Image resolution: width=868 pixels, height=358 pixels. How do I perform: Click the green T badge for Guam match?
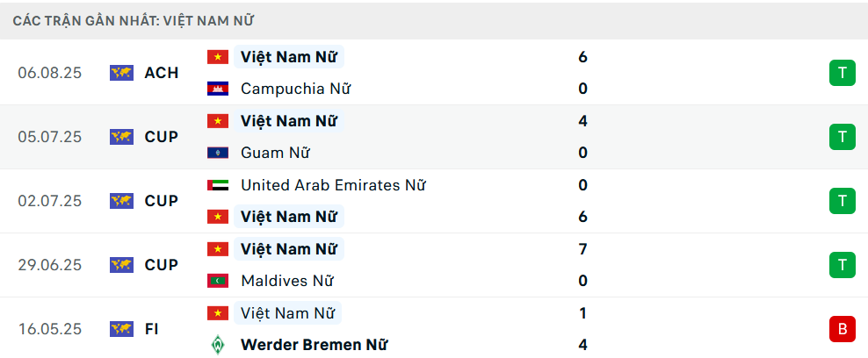(842, 137)
